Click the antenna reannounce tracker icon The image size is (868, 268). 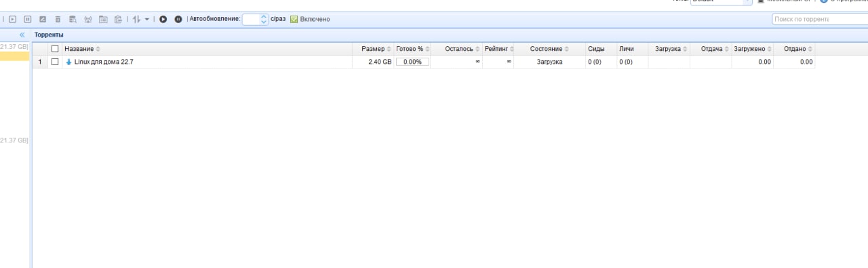pyautogui.click(x=87, y=19)
